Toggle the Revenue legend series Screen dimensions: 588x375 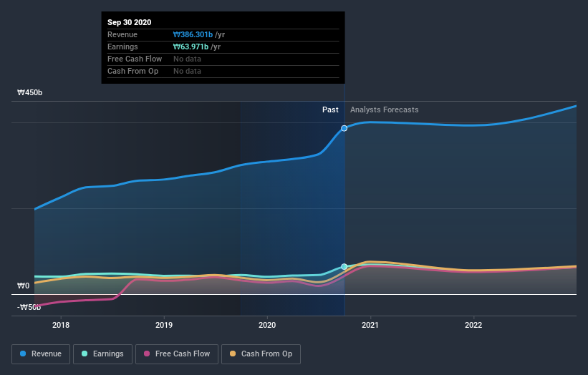pyautogui.click(x=41, y=354)
